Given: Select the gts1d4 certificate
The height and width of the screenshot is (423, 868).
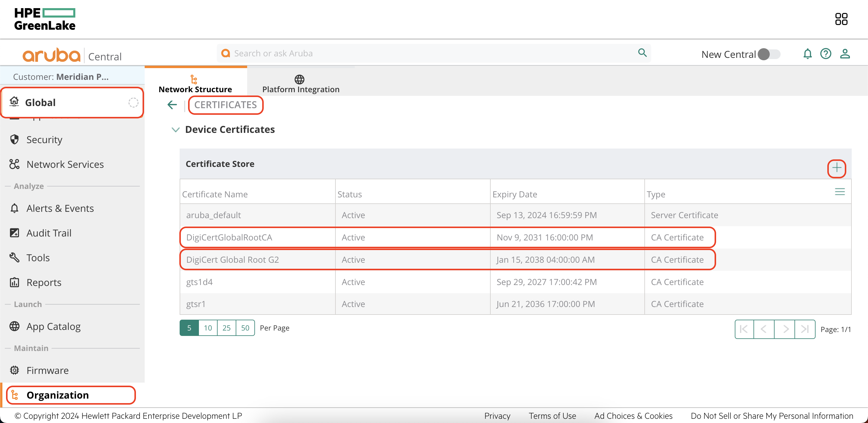Looking at the screenshot, I should [x=199, y=282].
